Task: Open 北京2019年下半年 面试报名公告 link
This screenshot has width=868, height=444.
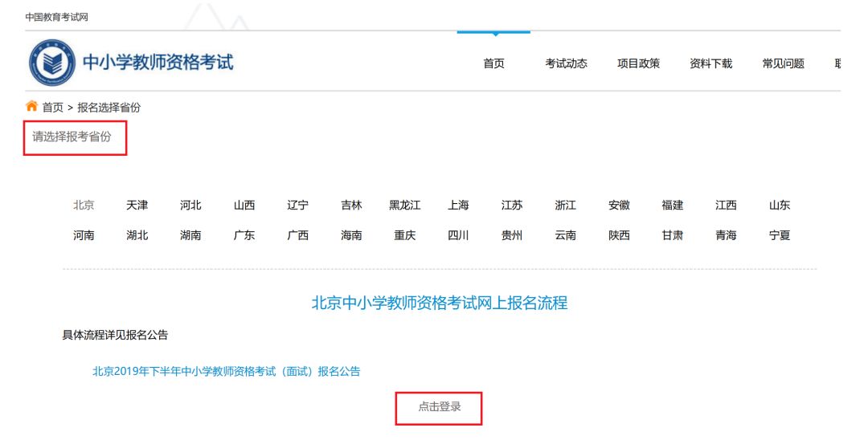Action: [226, 372]
